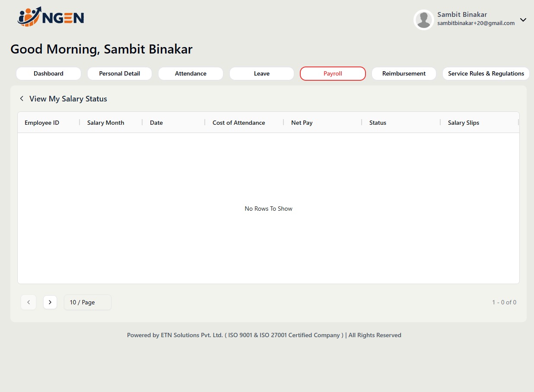Click the Status column header
The image size is (534, 392).
click(x=378, y=123)
